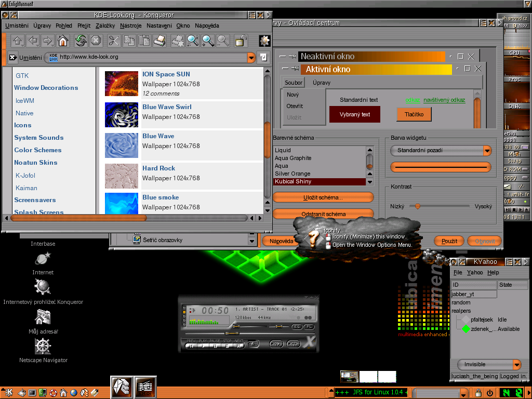Pause playback in the media player
The height and width of the screenshot is (399, 532).
pos(215,345)
